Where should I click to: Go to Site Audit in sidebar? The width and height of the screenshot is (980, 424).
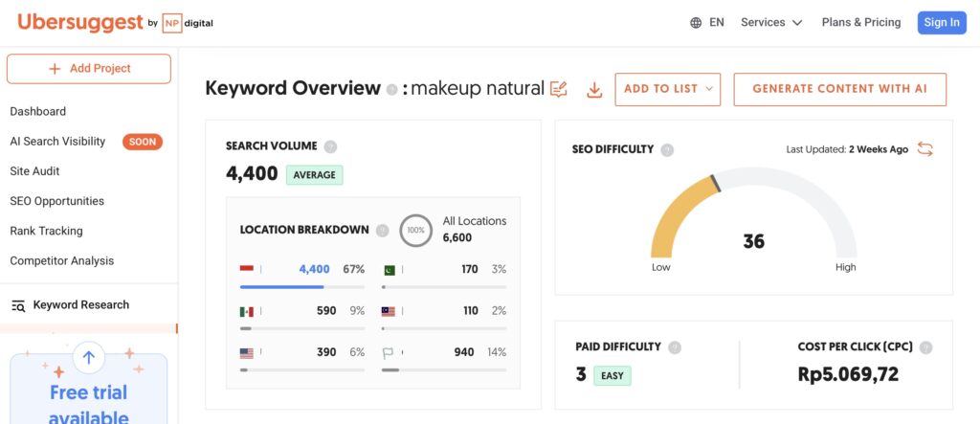tap(35, 171)
